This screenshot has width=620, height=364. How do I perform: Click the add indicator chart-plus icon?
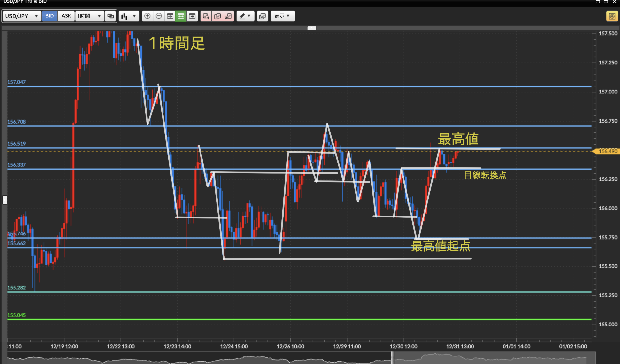pyautogui.click(x=206, y=16)
